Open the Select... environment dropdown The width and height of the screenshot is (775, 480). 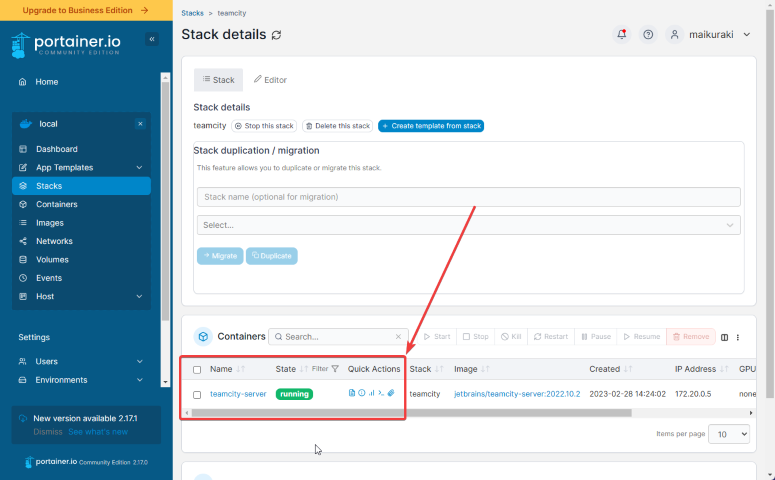coord(469,225)
